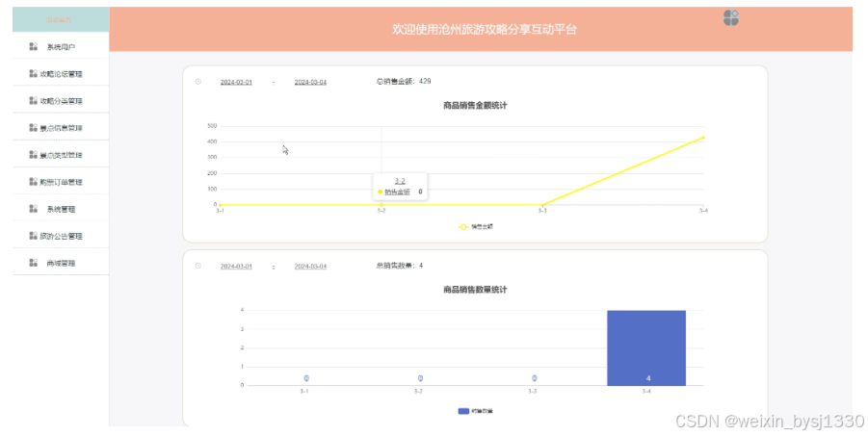
Task: Click the icon beside 购票订单管理
Action: click(x=33, y=182)
